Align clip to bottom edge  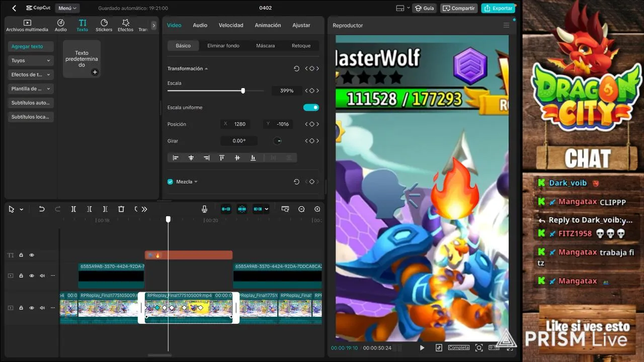253,158
